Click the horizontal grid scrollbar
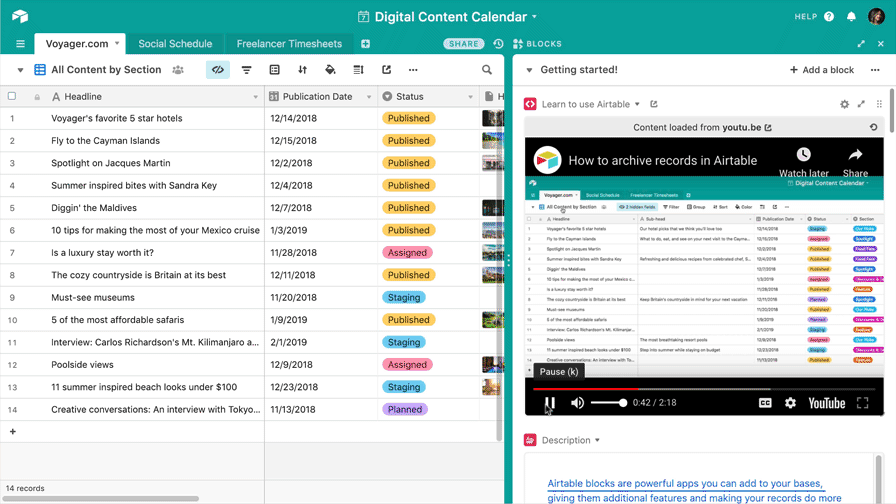This screenshot has height=504, width=896. 100,499
